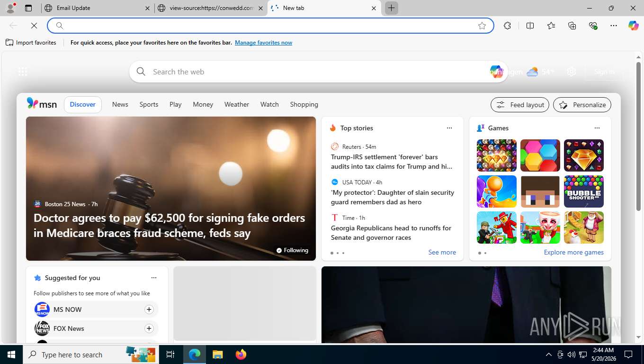Open the Medicare braces fraud headline story
The height and width of the screenshot is (364, 644).
[170, 226]
